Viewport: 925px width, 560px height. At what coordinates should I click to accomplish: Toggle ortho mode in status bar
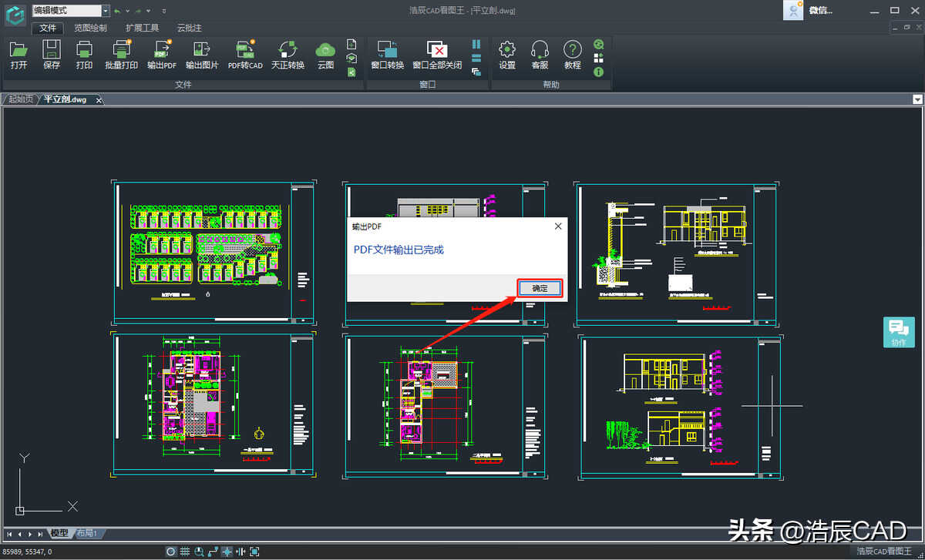tap(213, 552)
